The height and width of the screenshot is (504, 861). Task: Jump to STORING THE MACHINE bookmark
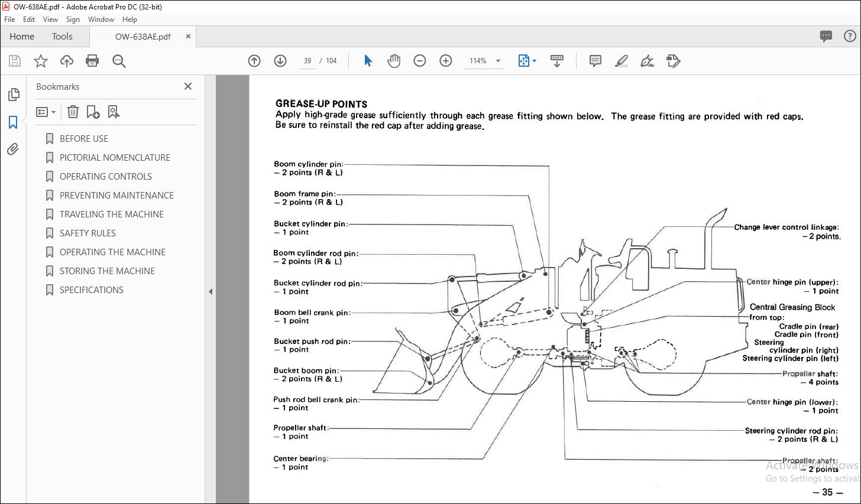[107, 271]
